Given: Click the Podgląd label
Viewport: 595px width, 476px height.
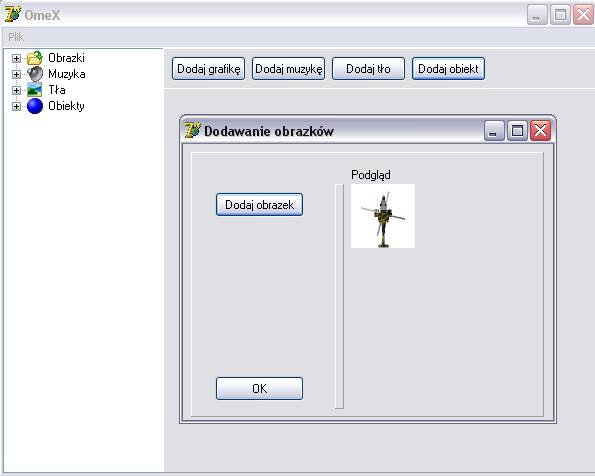Looking at the screenshot, I should point(371,175).
